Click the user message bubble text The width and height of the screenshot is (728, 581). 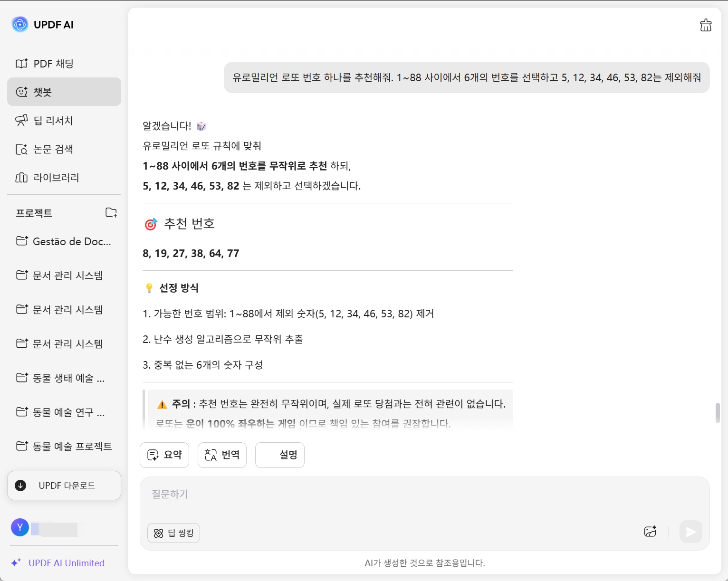pyautogui.click(x=467, y=77)
